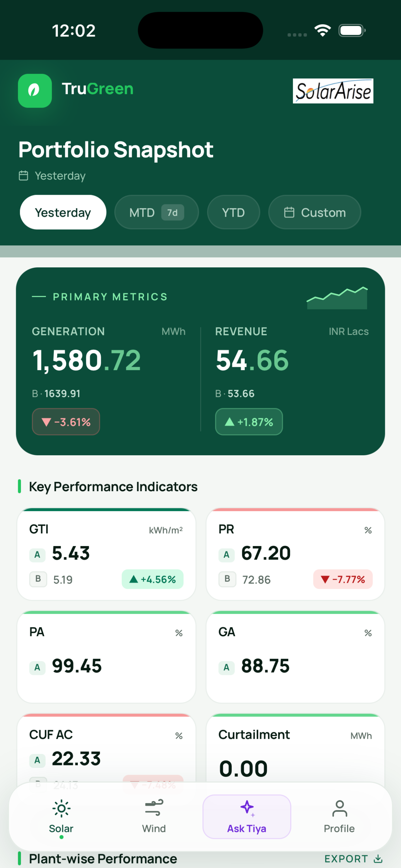Tap the Wi-Fi status icon
401x868 pixels.
point(323,30)
